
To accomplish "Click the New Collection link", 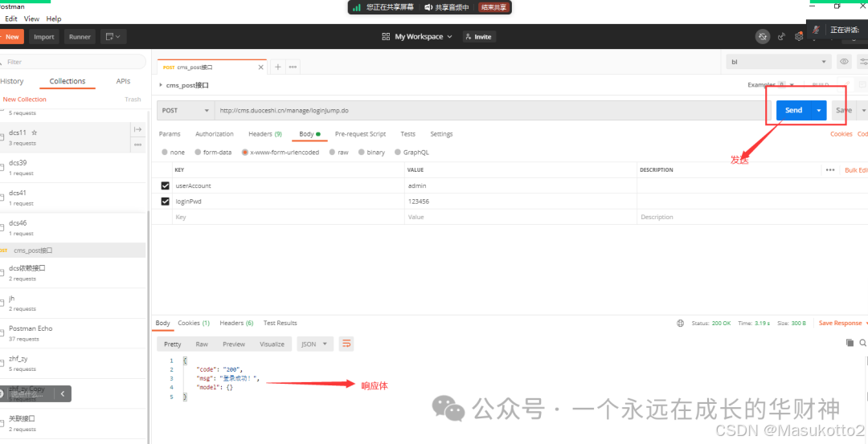I will point(24,100).
